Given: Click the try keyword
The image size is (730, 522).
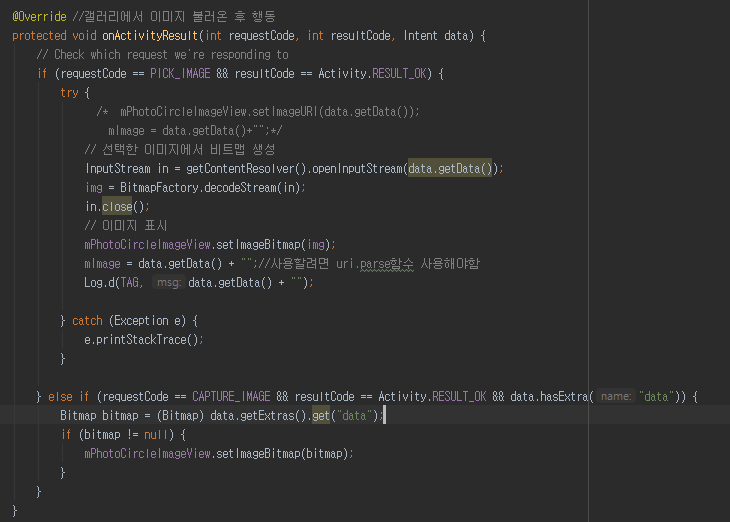Looking at the screenshot, I should coord(69,93).
